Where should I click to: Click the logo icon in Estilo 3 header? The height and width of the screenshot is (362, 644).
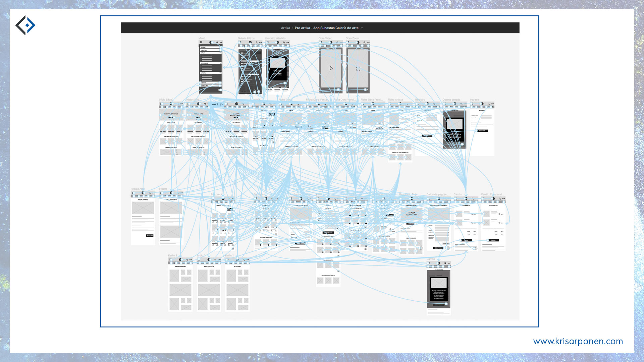click(x=180, y=260)
